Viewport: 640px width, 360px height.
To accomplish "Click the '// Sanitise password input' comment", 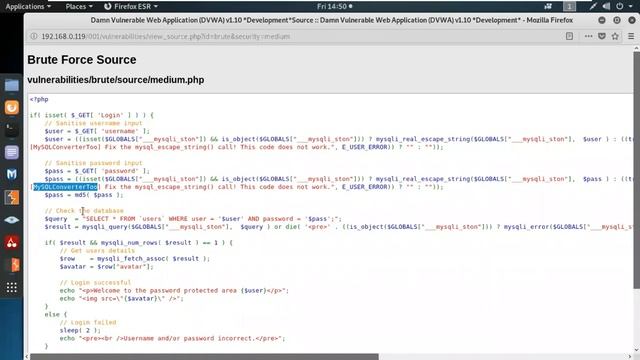I will click(x=93, y=163).
